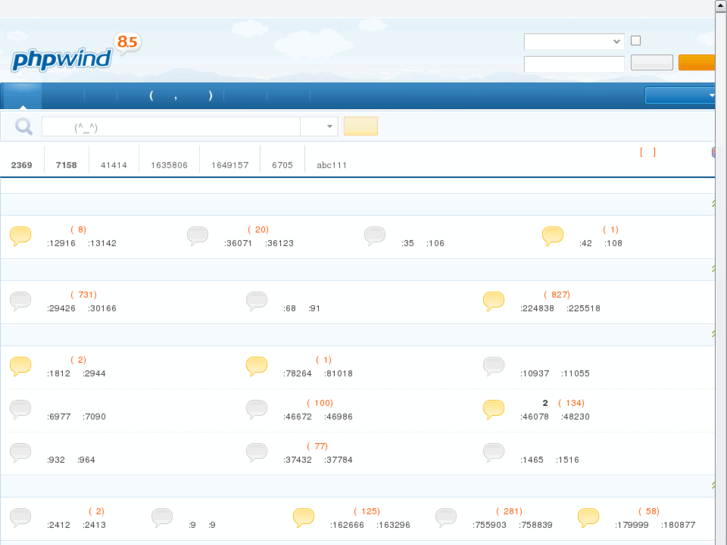Open the login type dropdown at top right
The image size is (727, 545).
click(x=574, y=42)
